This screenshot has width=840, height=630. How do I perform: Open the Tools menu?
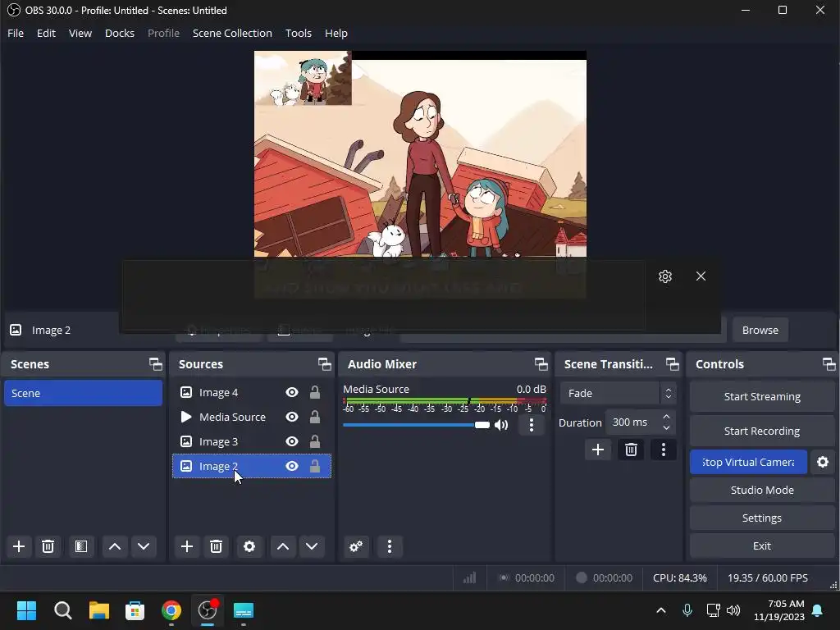pyautogui.click(x=299, y=33)
